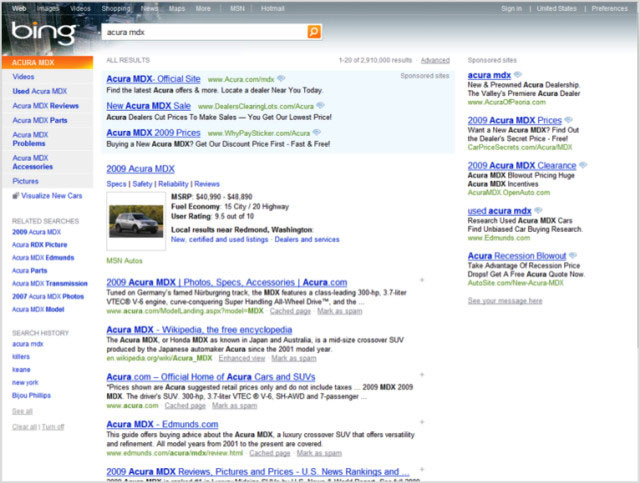The image size is (640, 483).
Task: Click 'Clear all' search history
Action: 24,427
